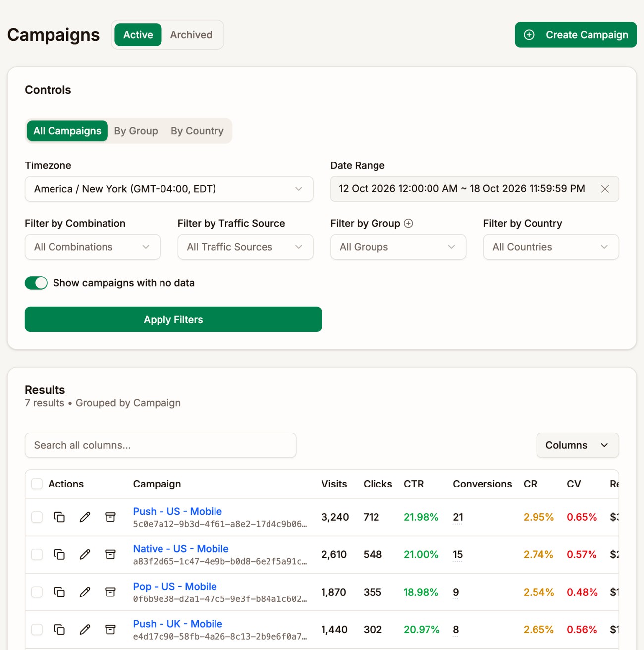This screenshot has width=644, height=650.
Task: Open the All Combinations dropdown
Action: 93,247
